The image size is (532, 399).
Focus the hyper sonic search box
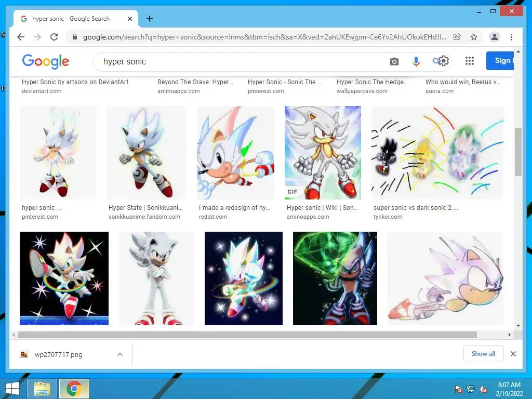click(x=237, y=61)
